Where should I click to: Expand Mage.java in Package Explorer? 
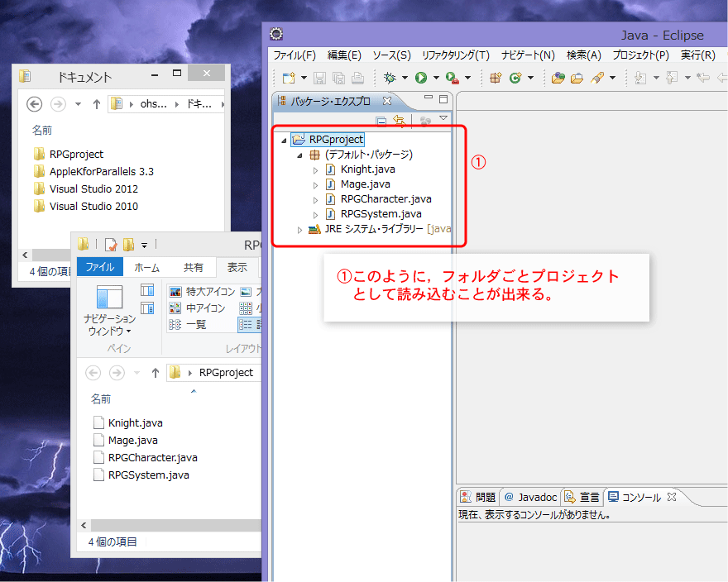315,185
